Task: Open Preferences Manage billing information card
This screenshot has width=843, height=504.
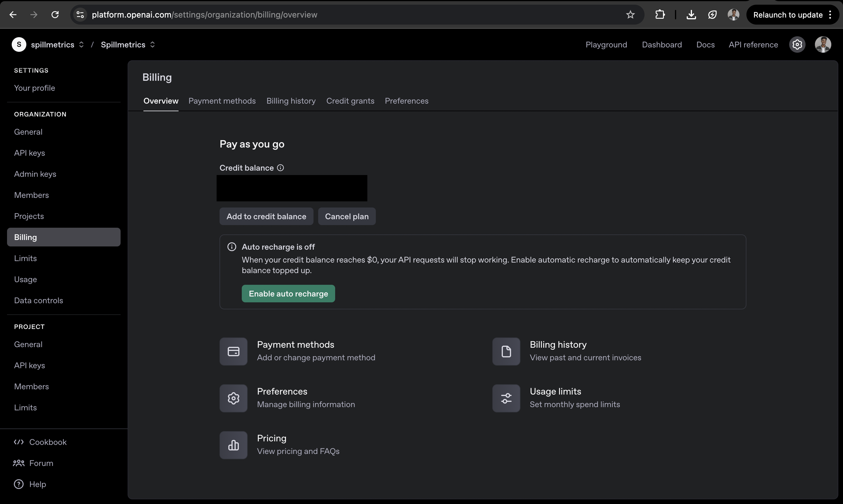Action: coord(306,398)
